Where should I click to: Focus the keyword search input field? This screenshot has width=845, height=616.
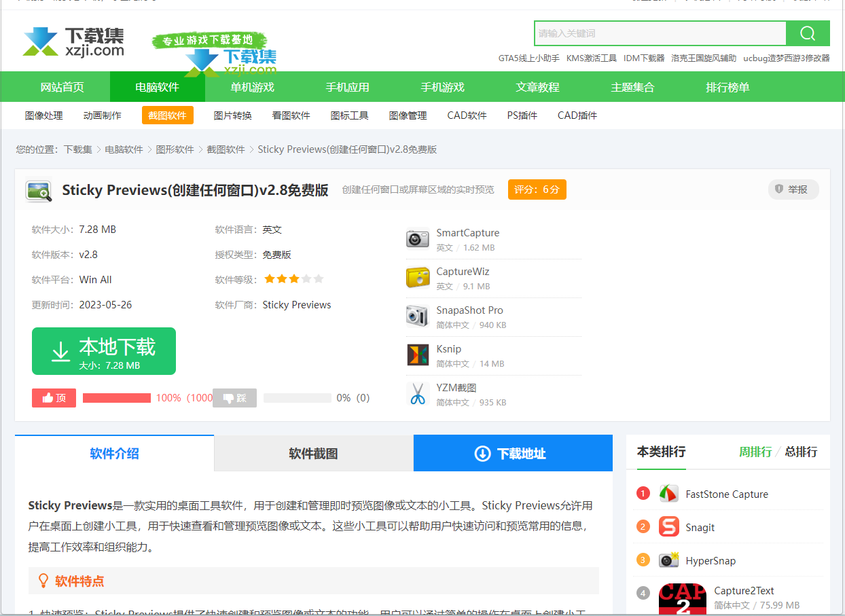pos(660,33)
